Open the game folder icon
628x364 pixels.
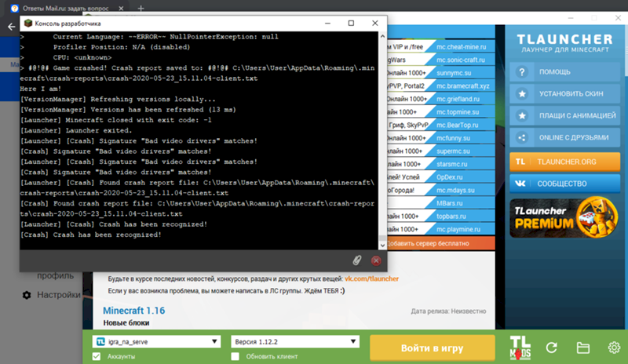(582, 348)
